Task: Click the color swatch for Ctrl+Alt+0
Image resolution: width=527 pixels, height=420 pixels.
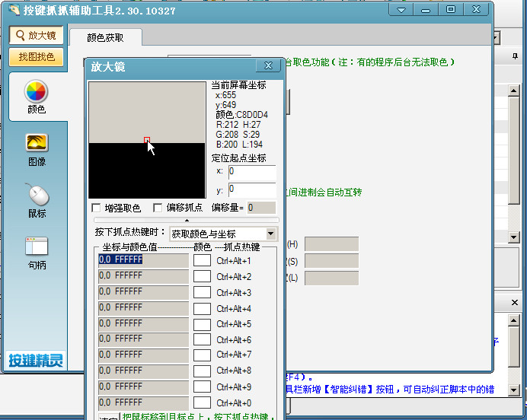Action: pyautogui.click(x=202, y=402)
